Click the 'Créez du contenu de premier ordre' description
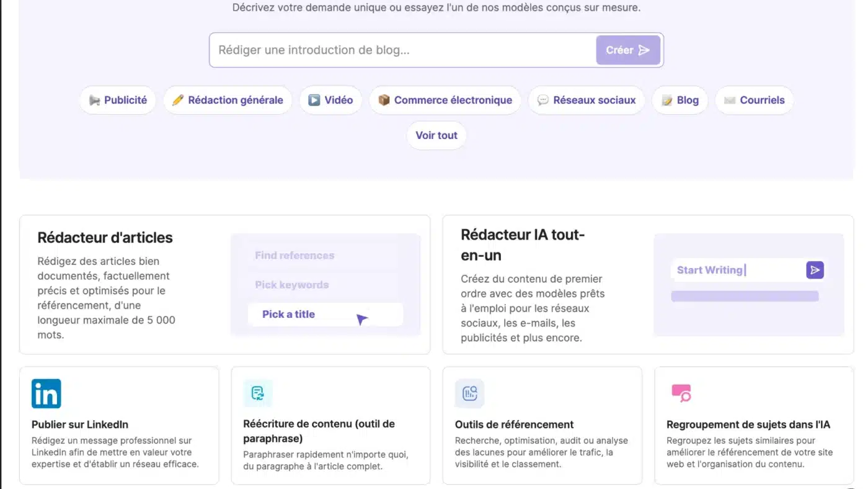The width and height of the screenshot is (868, 489). click(533, 308)
